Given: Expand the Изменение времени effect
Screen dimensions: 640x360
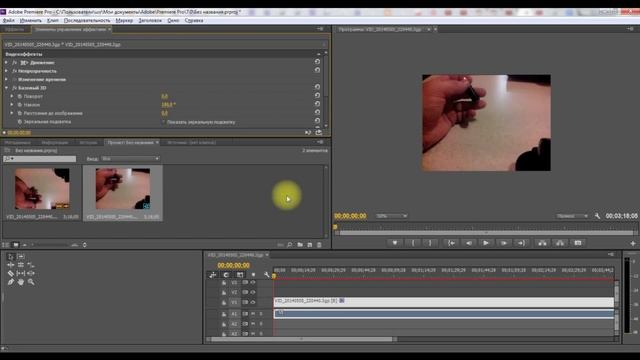Looking at the screenshot, I should pos(6,79).
